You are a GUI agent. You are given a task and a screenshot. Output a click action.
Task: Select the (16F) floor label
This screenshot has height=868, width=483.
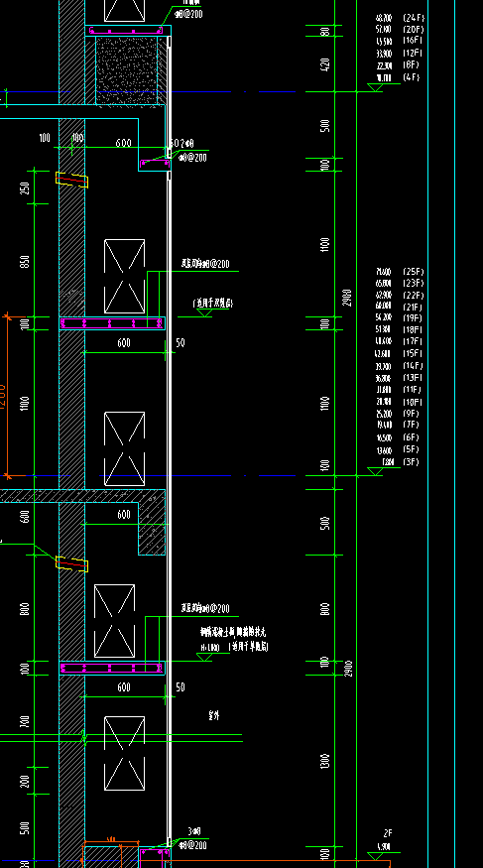pos(414,42)
